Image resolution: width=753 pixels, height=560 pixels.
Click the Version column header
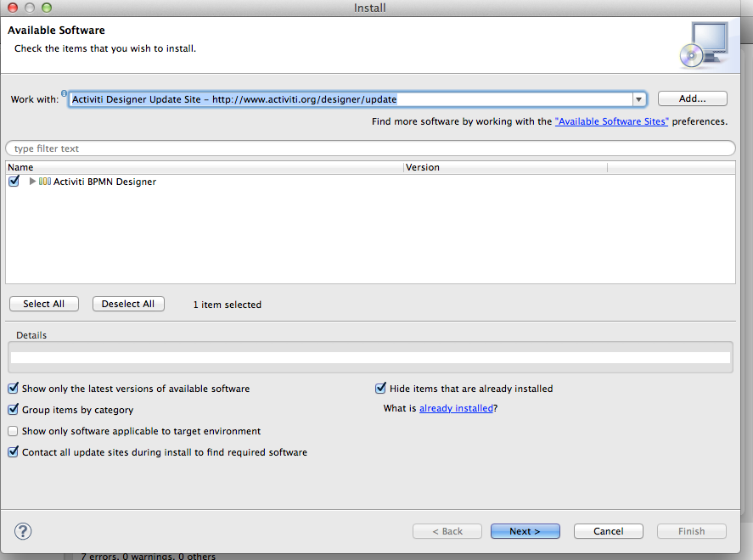pyautogui.click(x=506, y=167)
